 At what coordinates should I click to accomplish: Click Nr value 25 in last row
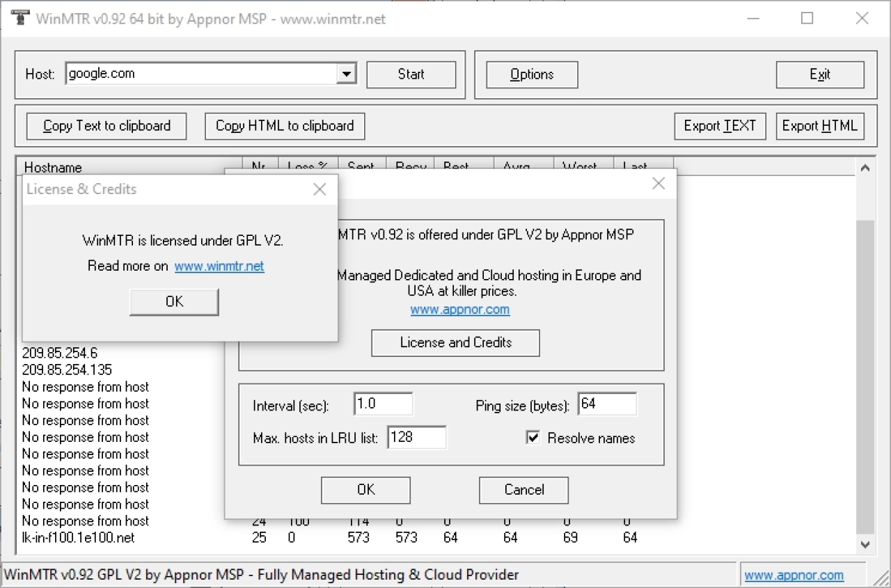(259, 537)
